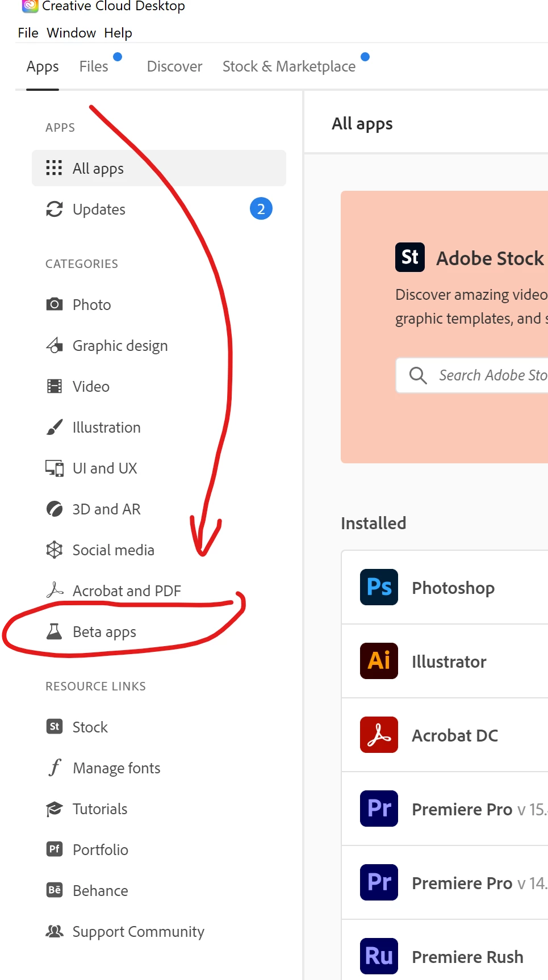Select the UI and UX label

pos(105,468)
